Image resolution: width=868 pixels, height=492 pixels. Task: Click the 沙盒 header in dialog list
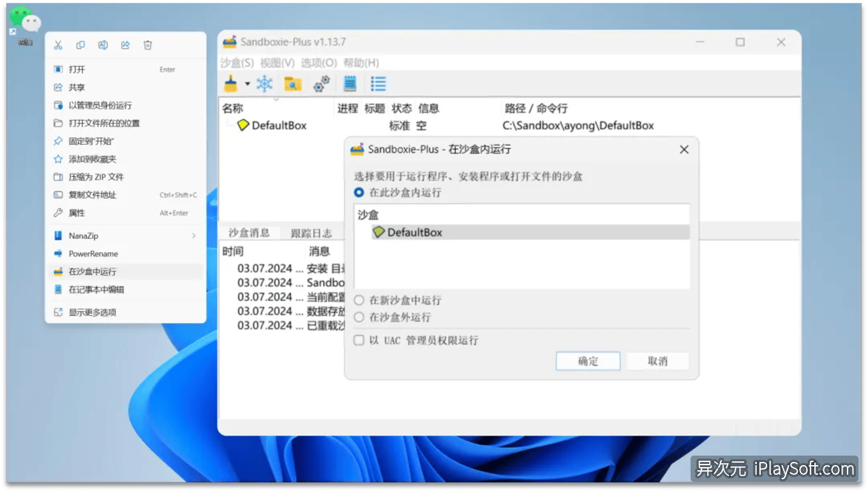pyautogui.click(x=368, y=216)
